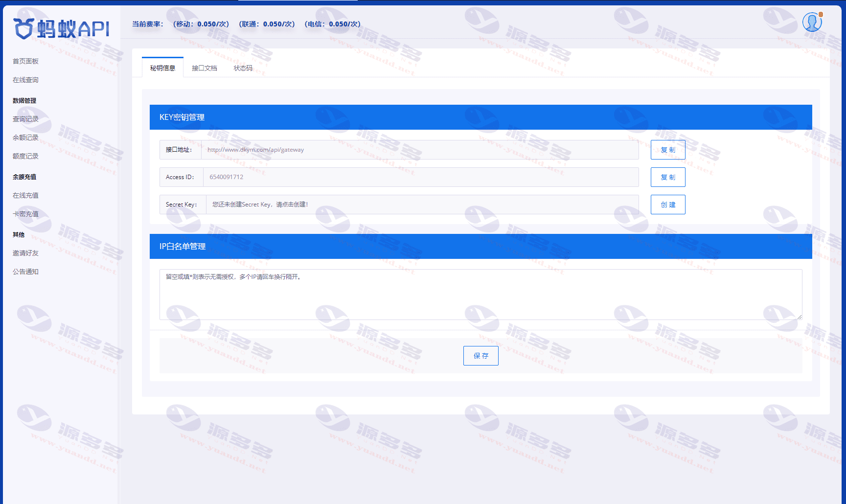Click the 接口地址 URL field
This screenshot has height=504, width=846.
pyautogui.click(x=420, y=150)
